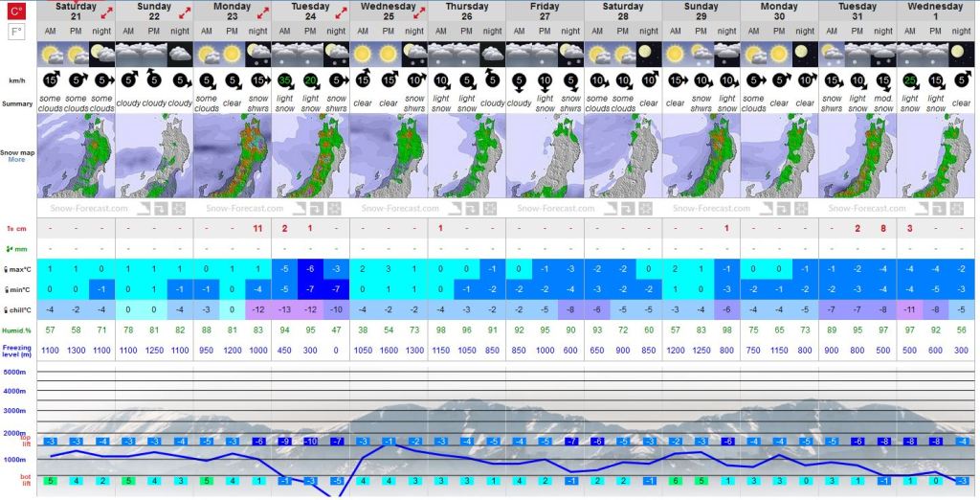Image resolution: width=980 pixels, height=500 pixels.
Task: Click Wednesday 25 AM sunny weather icon
Action: point(363,54)
